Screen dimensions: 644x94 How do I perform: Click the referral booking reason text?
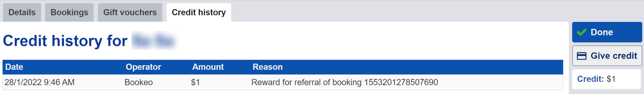[345, 82]
